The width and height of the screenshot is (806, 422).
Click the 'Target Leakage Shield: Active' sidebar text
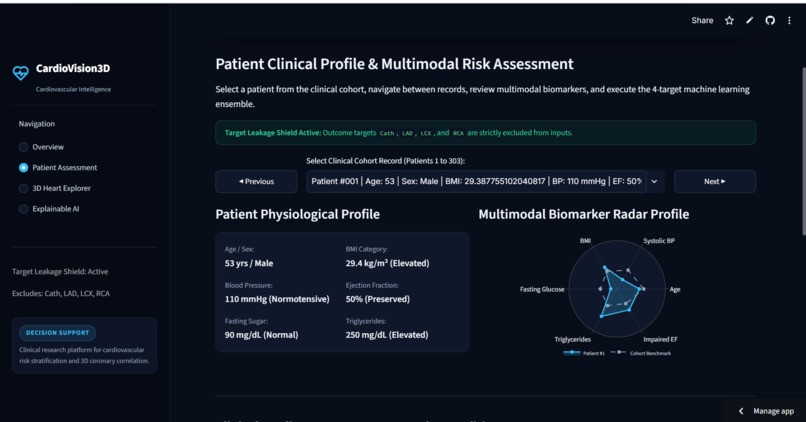pyautogui.click(x=60, y=271)
